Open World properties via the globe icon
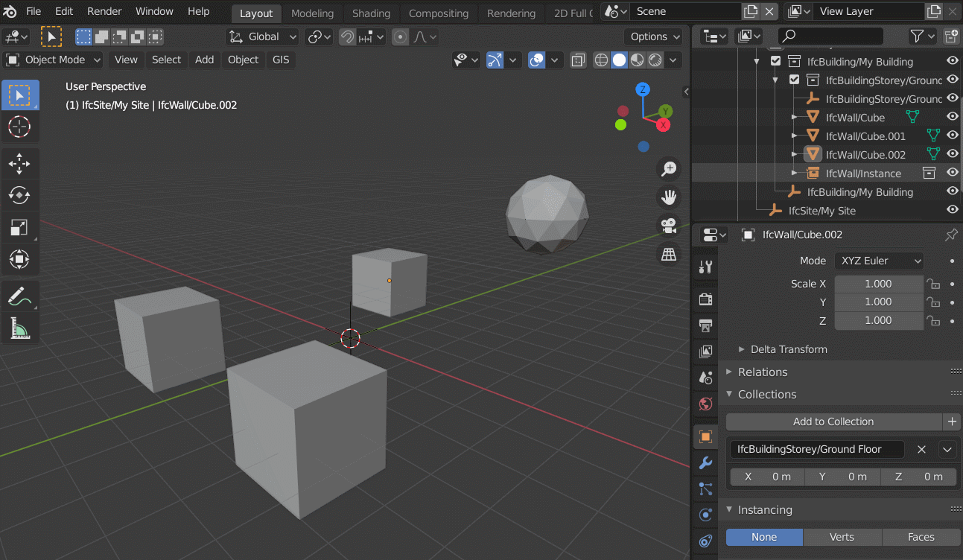 (705, 404)
